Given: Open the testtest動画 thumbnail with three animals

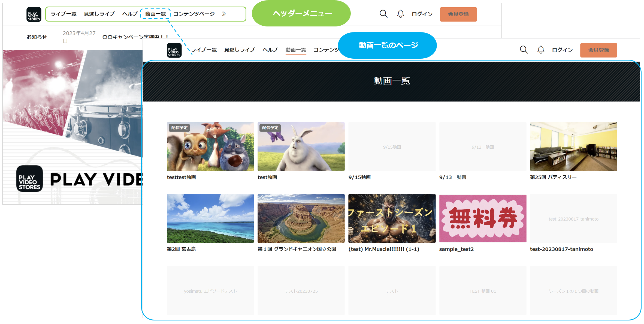Looking at the screenshot, I should 210,146.
